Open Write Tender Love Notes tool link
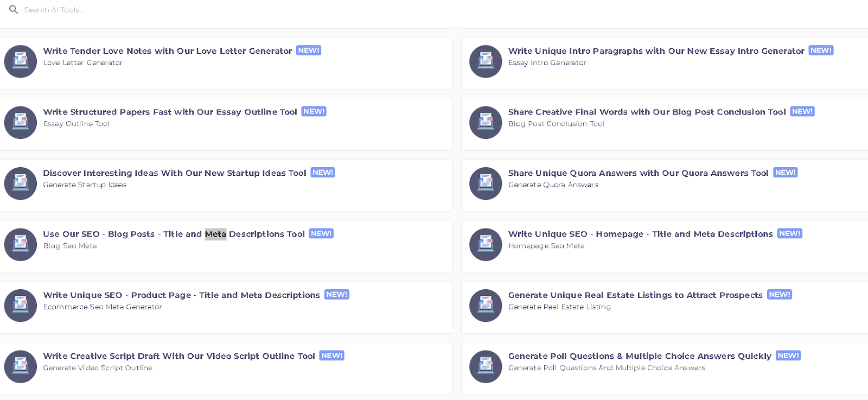The width and height of the screenshot is (868, 400). (168, 51)
